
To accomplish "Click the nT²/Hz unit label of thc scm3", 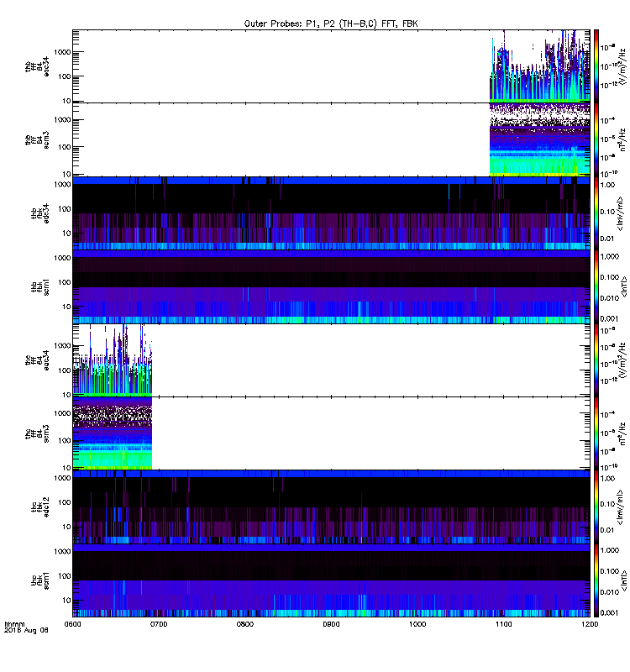I will click(x=622, y=433).
